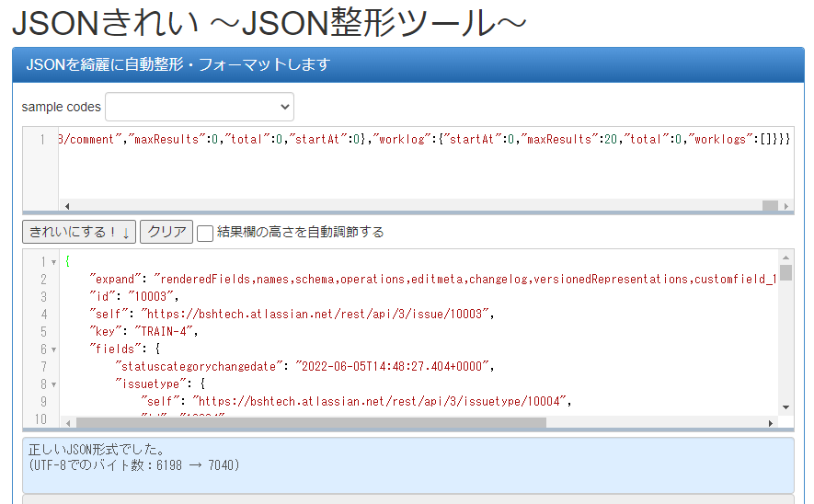This screenshot has width=814, height=504.
Task: Click the result pane's scroll-down arrow
Action: (786, 407)
